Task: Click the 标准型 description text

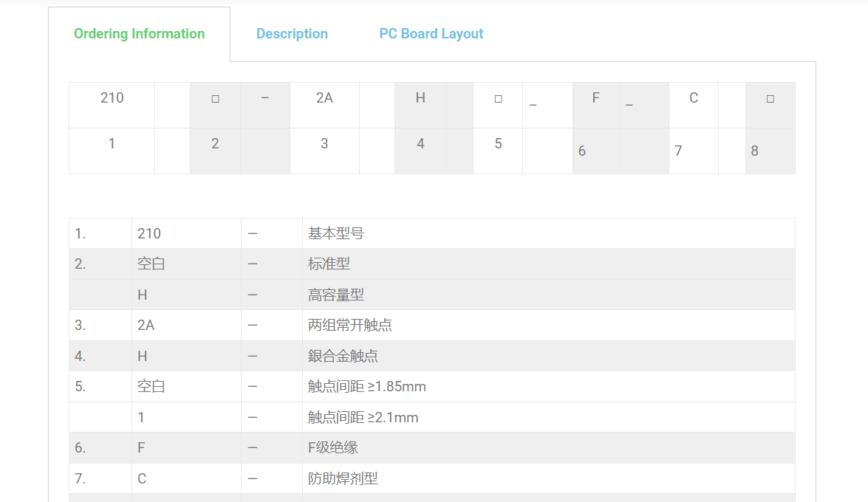Action: point(329,264)
